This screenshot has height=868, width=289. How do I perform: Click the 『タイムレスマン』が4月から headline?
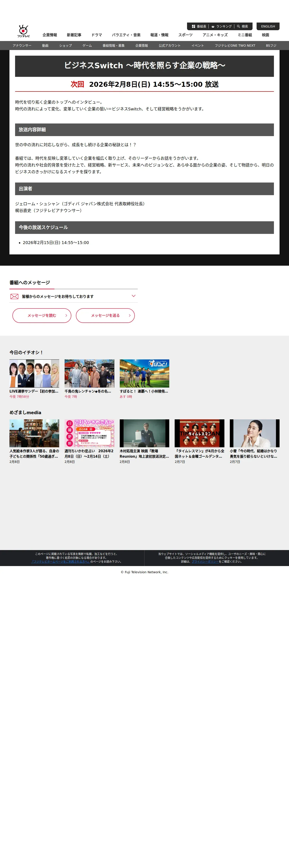point(199,454)
